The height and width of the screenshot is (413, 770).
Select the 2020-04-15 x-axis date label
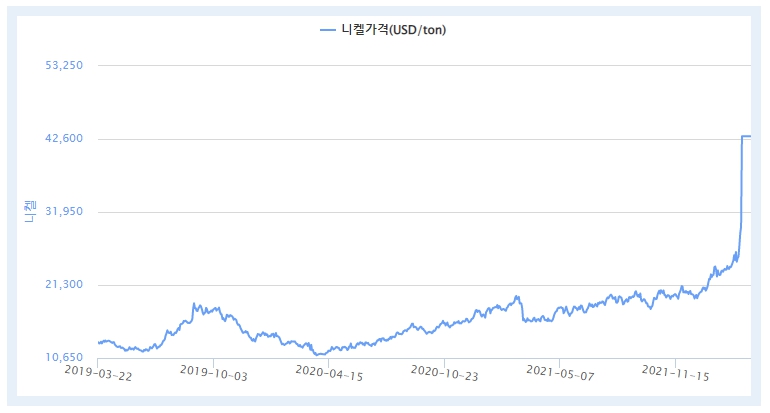point(329,373)
